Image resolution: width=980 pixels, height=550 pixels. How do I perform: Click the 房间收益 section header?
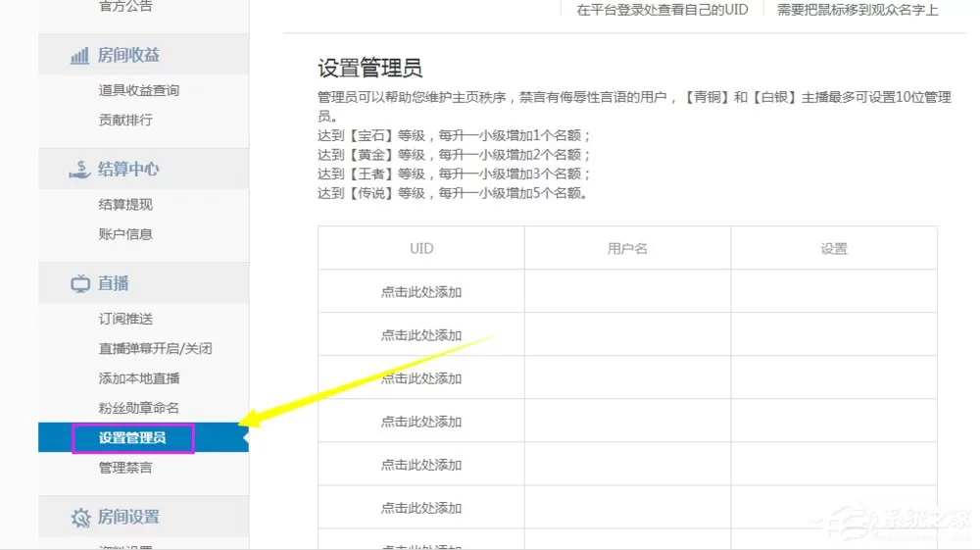pos(144,55)
